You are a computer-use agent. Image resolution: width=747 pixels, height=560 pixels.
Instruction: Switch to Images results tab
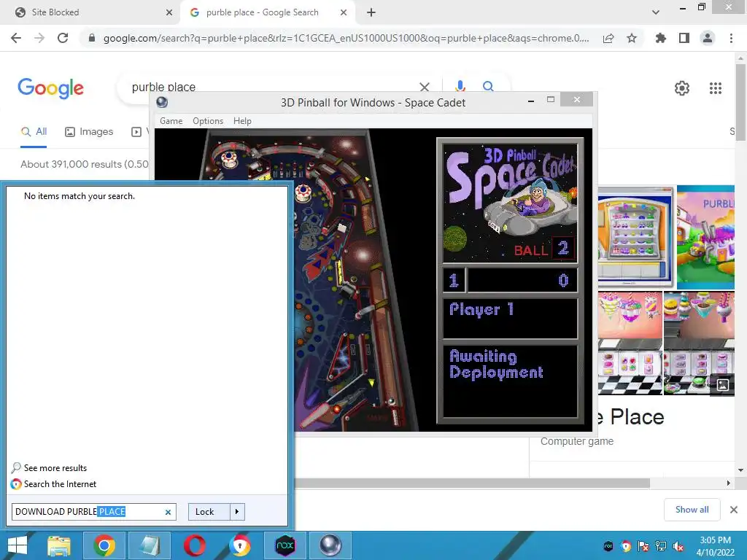tap(89, 132)
